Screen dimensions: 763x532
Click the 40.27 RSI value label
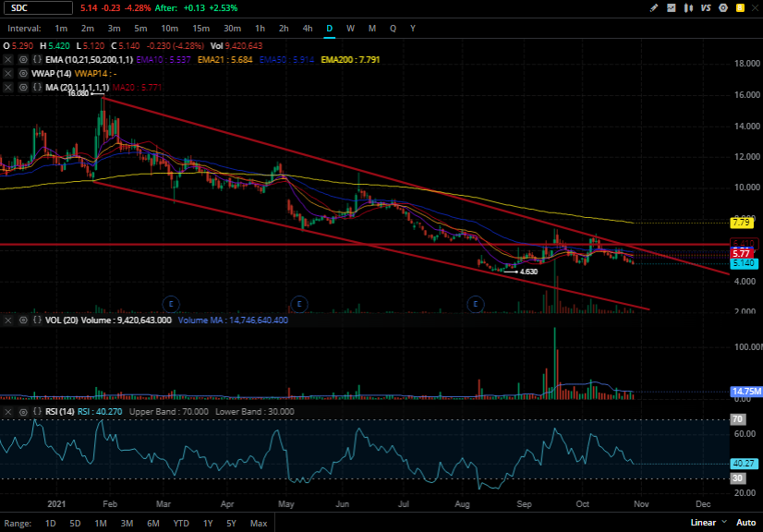(744, 464)
